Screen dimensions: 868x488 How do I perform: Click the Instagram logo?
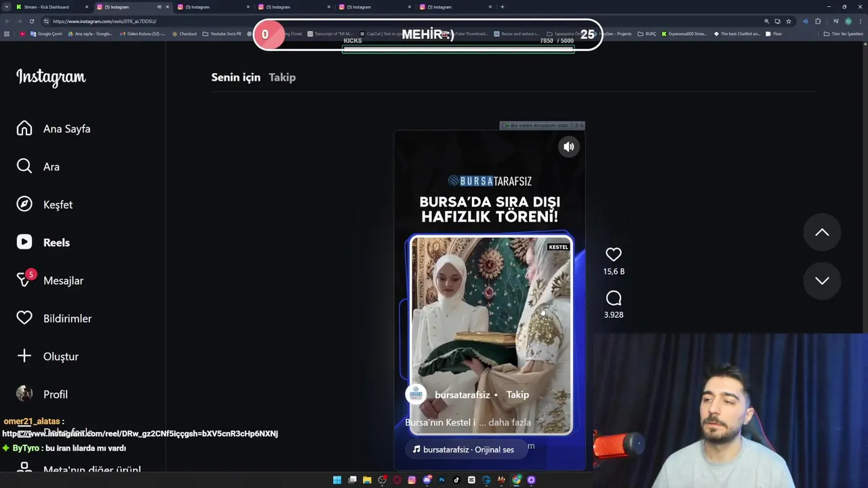(x=51, y=77)
